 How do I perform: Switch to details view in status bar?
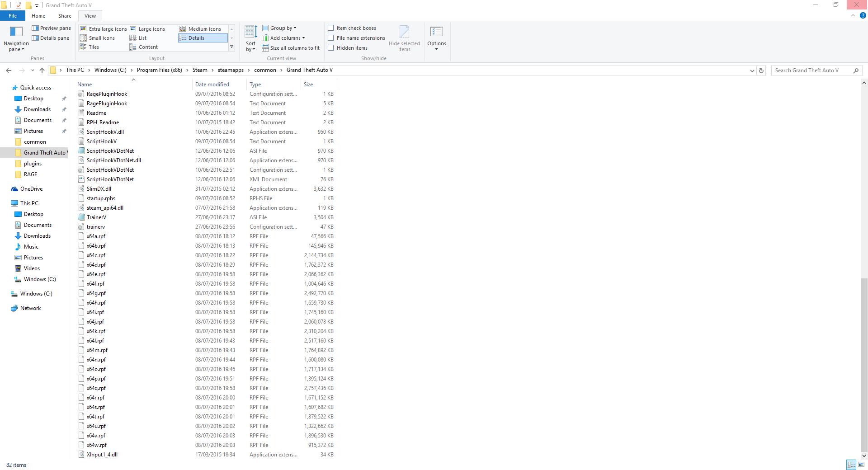tap(851, 465)
